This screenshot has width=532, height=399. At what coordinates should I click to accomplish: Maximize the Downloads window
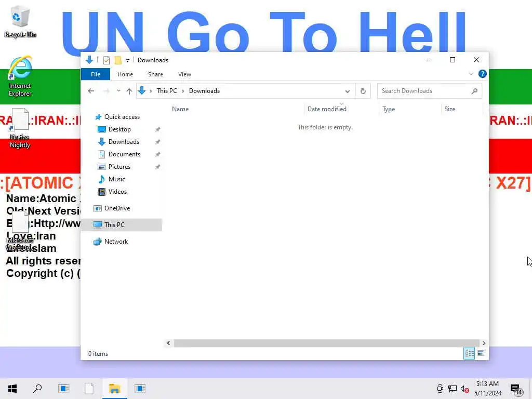tap(453, 60)
